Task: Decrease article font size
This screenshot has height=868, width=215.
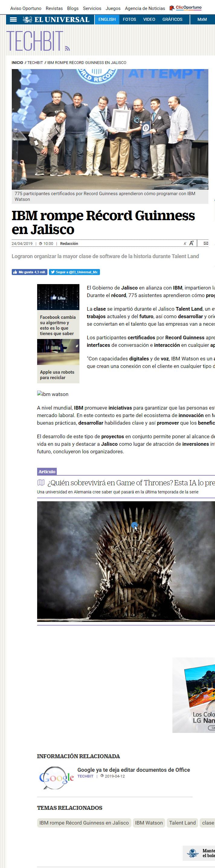Action: 185,243
